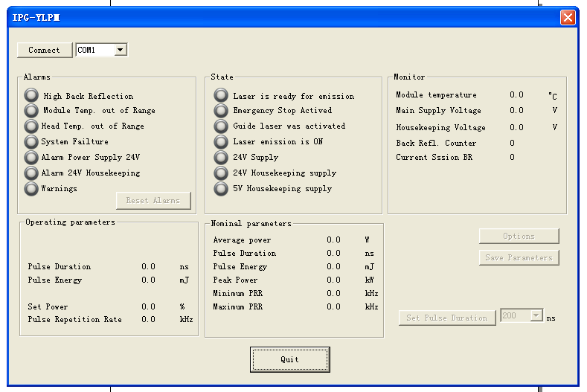Click the 24V Supply state indicator
587x392 pixels.
point(221,157)
